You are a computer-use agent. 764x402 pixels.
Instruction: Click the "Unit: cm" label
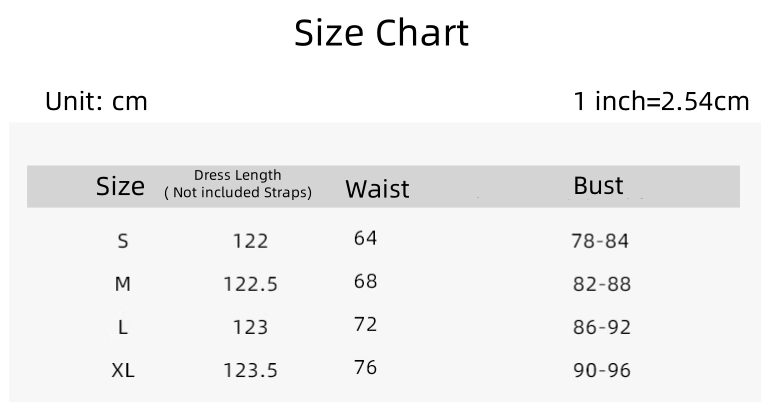pyautogui.click(x=96, y=101)
